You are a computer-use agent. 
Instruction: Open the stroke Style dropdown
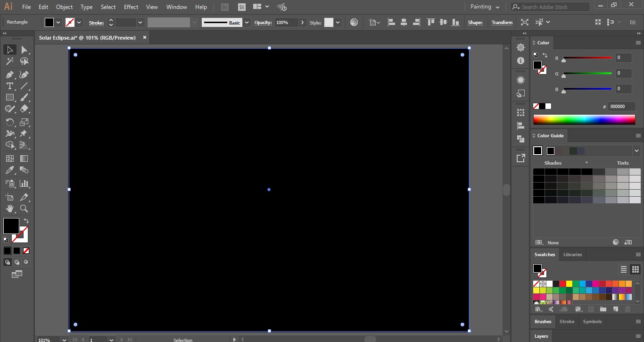[x=338, y=22]
